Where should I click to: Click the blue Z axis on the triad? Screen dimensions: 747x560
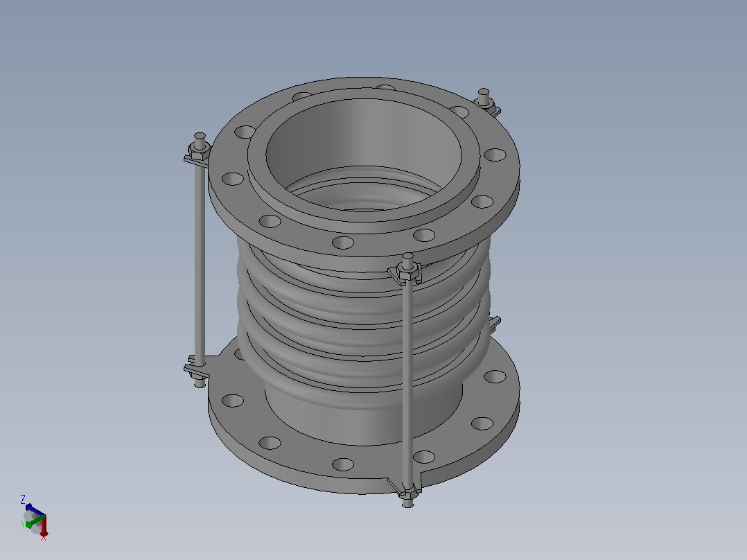coord(35,509)
